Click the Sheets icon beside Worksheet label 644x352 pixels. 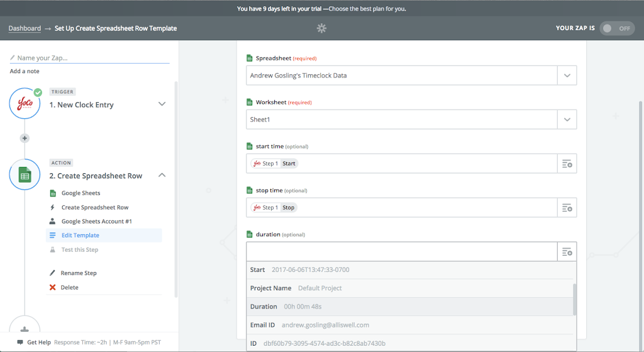[x=249, y=102]
